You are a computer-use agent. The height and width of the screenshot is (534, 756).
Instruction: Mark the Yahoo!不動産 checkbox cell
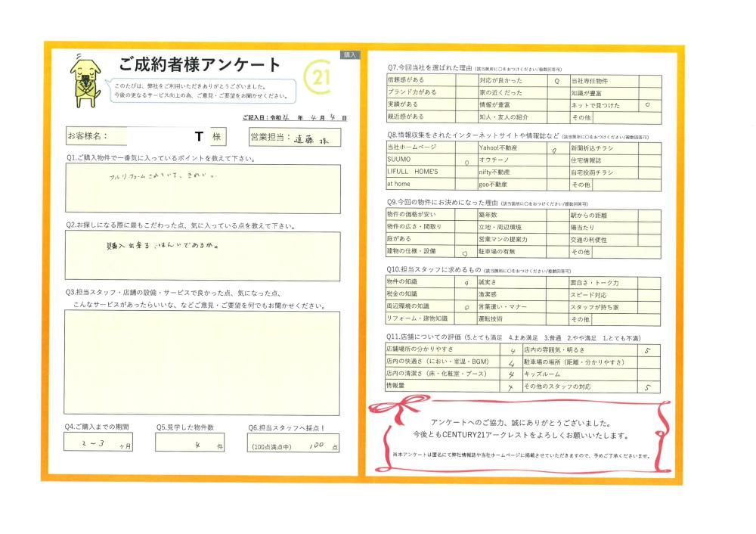coord(556,148)
